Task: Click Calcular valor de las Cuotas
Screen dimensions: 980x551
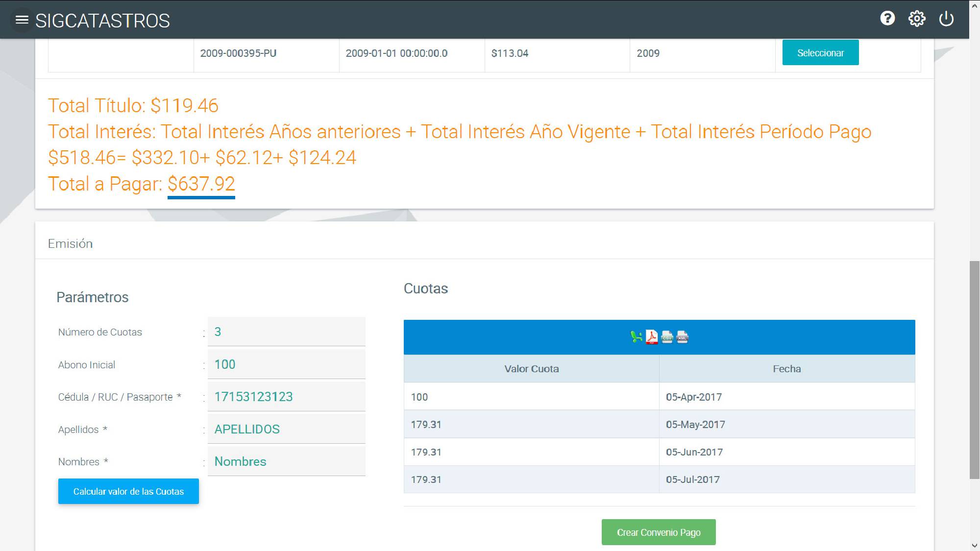Action: click(128, 491)
